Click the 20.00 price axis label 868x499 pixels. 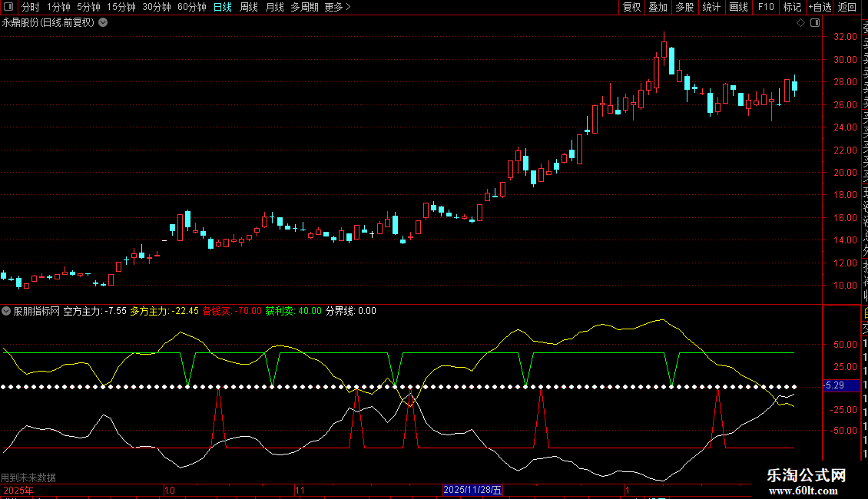[x=845, y=172]
